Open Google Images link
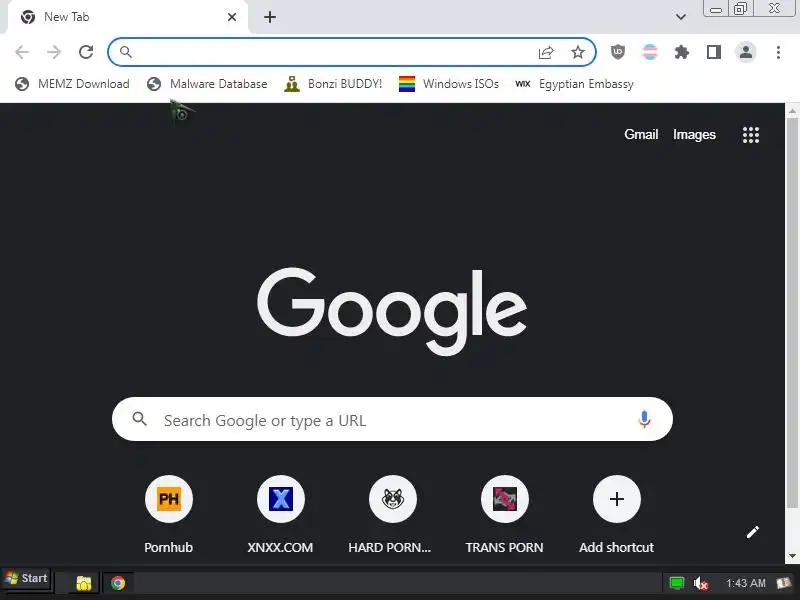 694,134
